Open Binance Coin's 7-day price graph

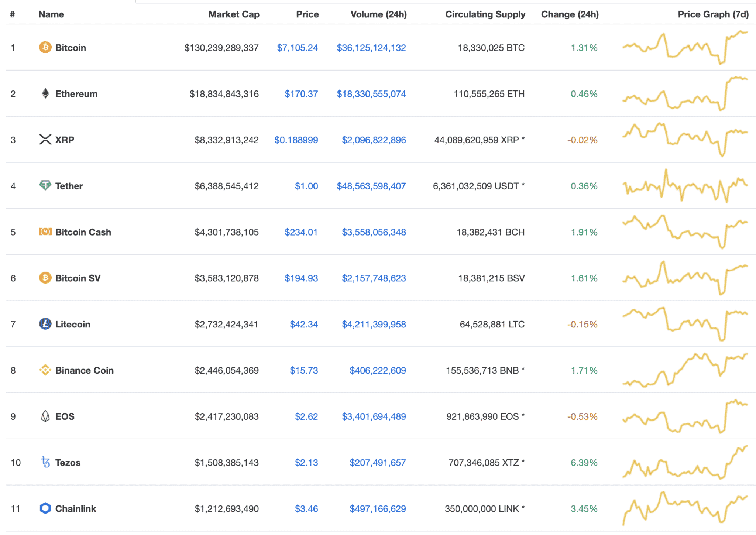[685, 370]
